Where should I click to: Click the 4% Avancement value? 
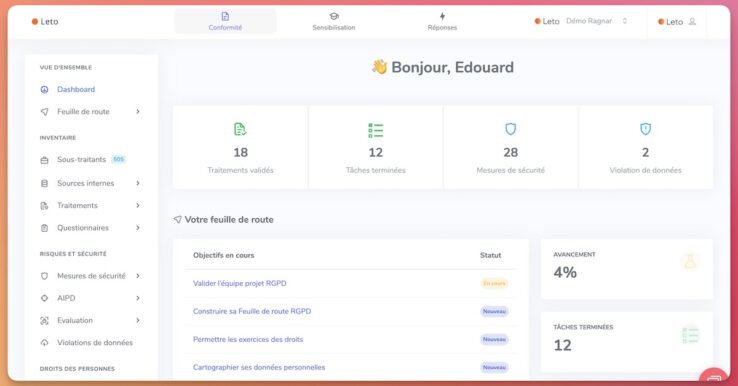pos(565,273)
